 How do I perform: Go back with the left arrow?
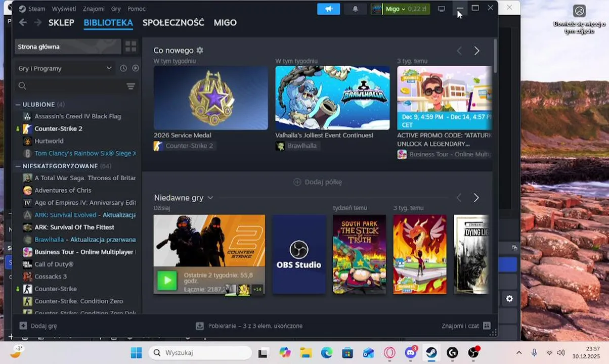click(23, 22)
